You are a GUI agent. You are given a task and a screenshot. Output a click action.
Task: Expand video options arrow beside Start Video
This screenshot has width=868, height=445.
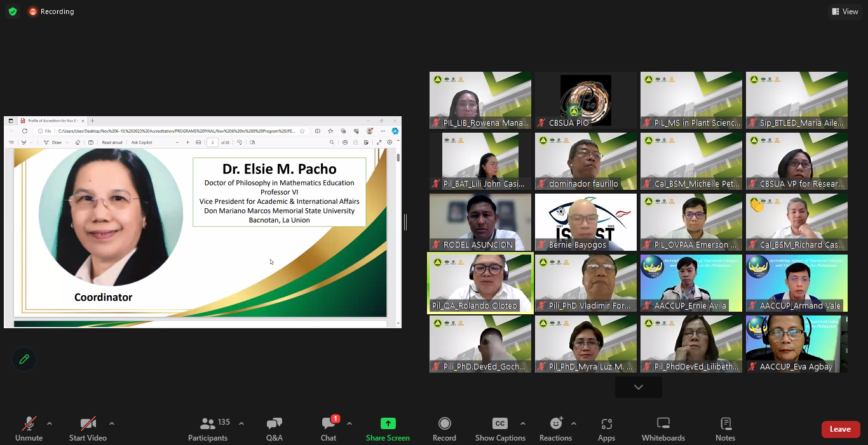coord(112,423)
